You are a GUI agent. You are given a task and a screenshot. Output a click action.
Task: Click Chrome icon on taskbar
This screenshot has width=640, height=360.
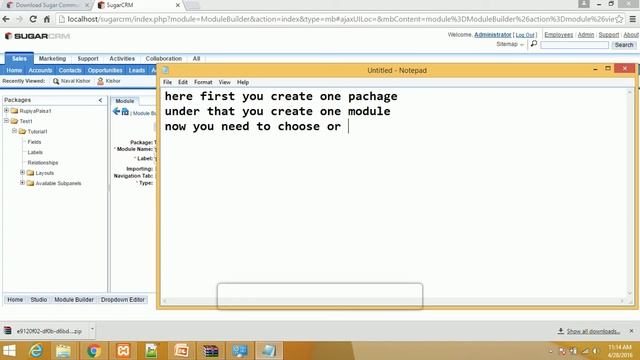[x=93, y=351]
